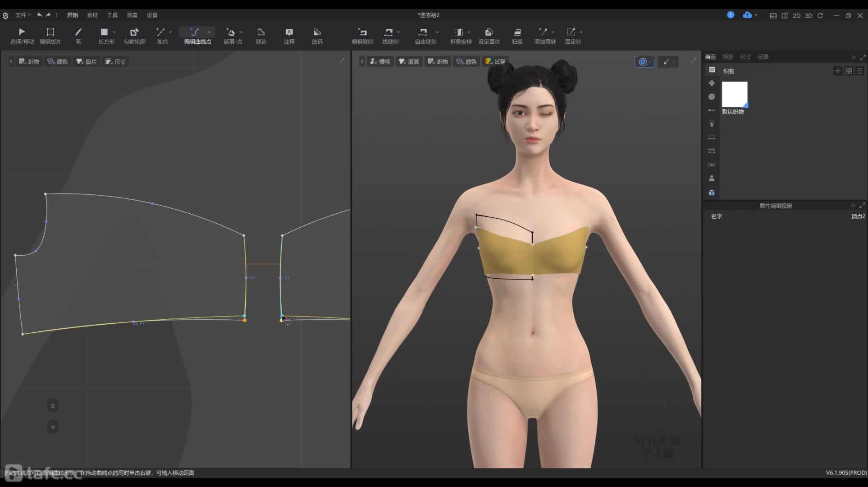Toggle 织物 display in 2D window

[x=29, y=61]
